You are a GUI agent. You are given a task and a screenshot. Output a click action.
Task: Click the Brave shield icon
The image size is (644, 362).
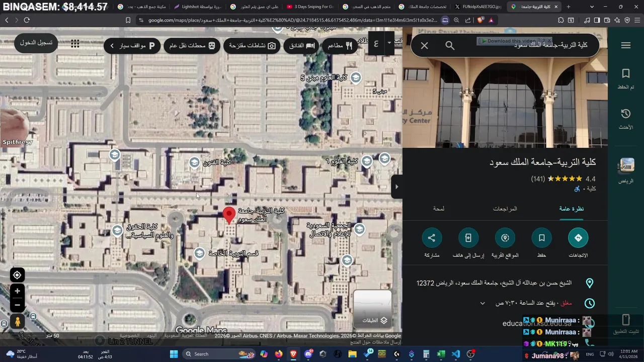click(x=479, y=20)
